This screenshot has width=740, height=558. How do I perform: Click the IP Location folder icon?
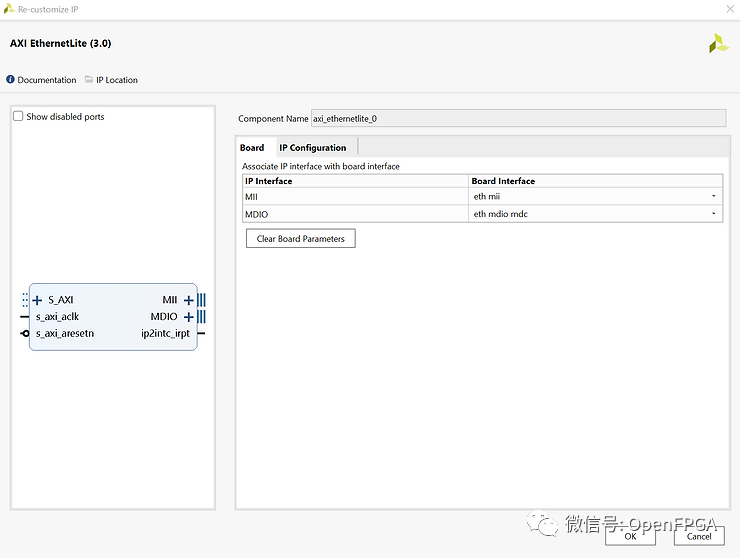[x=89, y=80]
